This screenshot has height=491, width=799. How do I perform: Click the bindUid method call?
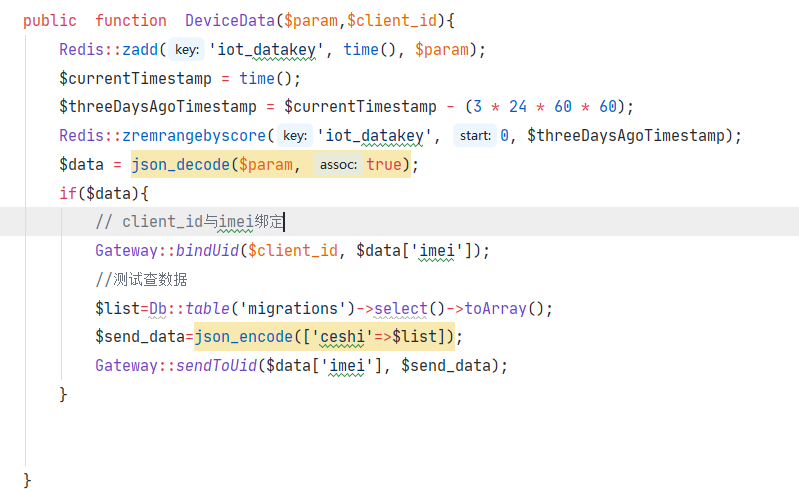click(x=207, y=251)
